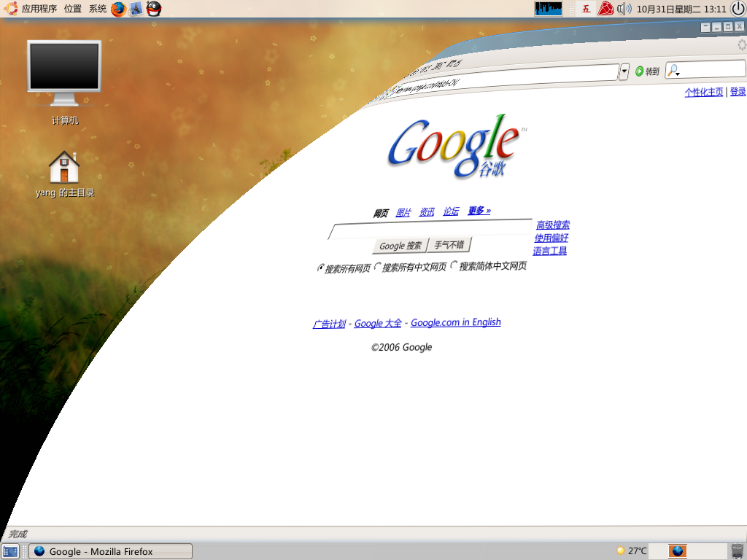Click the sun weather icon showing 27°C
The width and height of the screenshot is (747, 560).
620,551
